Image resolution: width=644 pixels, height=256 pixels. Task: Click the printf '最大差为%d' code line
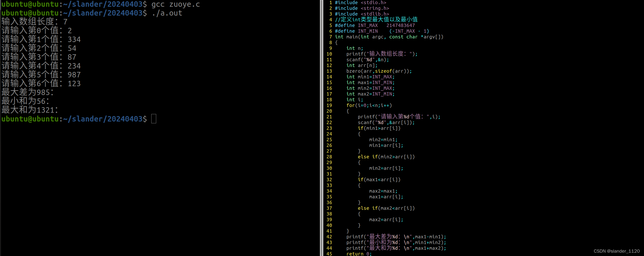(396, 237)
